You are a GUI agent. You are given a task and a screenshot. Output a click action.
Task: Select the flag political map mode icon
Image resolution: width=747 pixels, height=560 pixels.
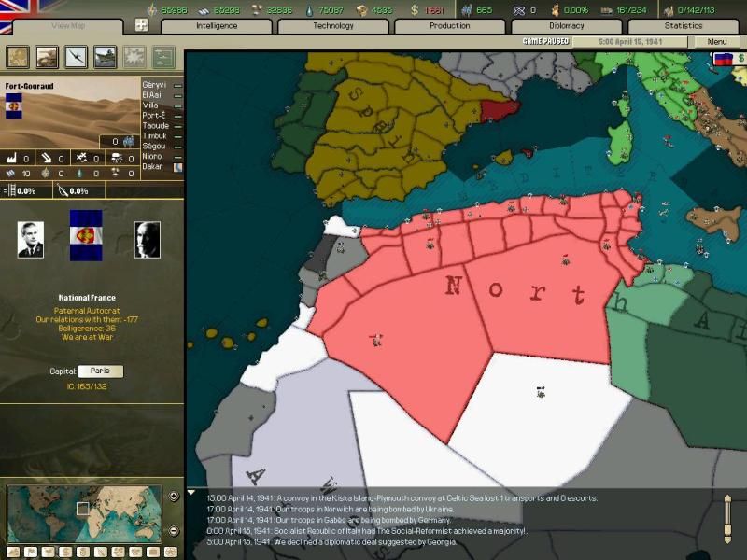31,552
